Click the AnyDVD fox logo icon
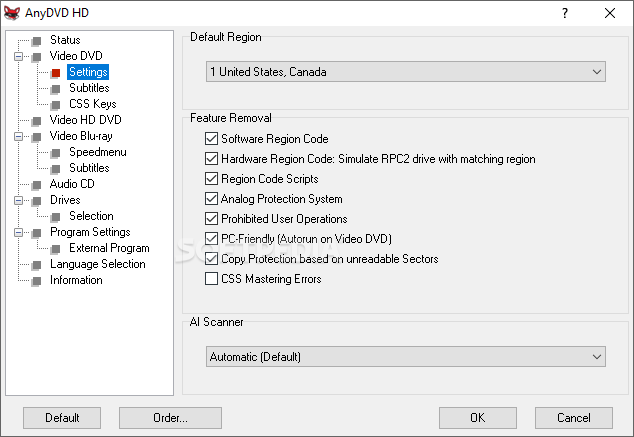634x437 pixels. (12, 13)
